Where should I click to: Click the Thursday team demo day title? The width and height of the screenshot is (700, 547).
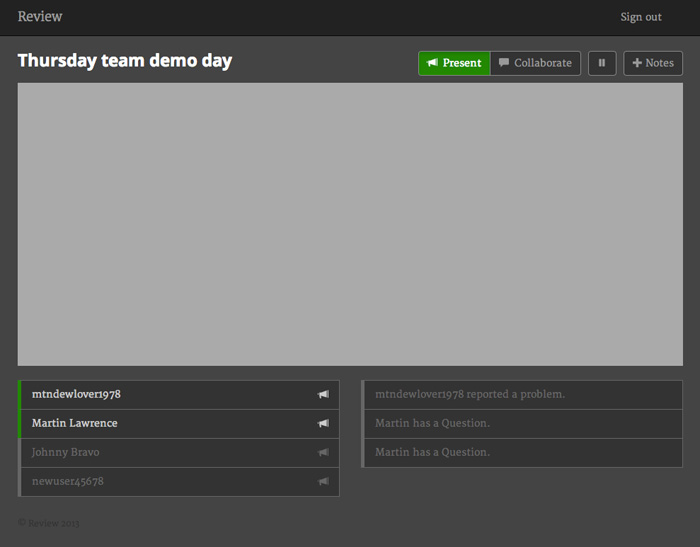click(x=125, y=61)
